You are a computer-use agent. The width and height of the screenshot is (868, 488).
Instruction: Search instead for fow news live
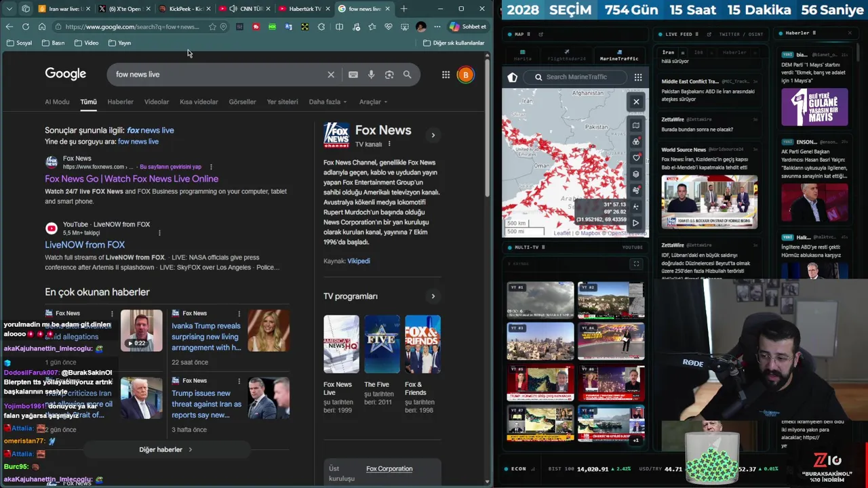pos(138,142)
